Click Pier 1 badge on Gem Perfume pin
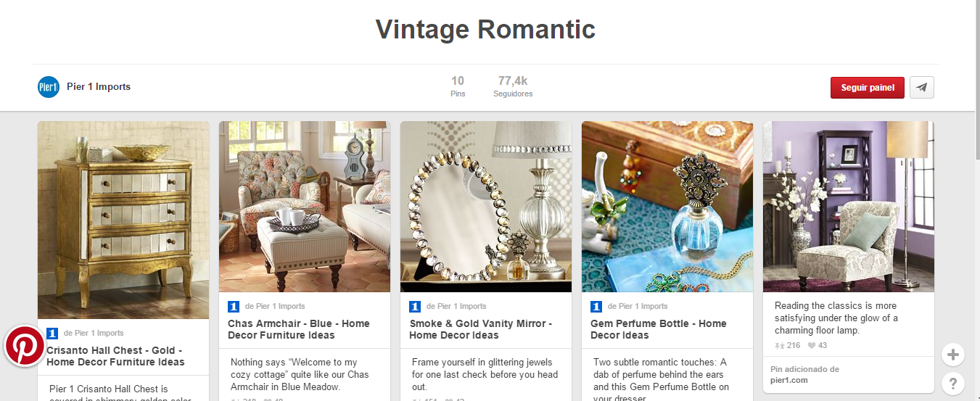 pos(596,306)
